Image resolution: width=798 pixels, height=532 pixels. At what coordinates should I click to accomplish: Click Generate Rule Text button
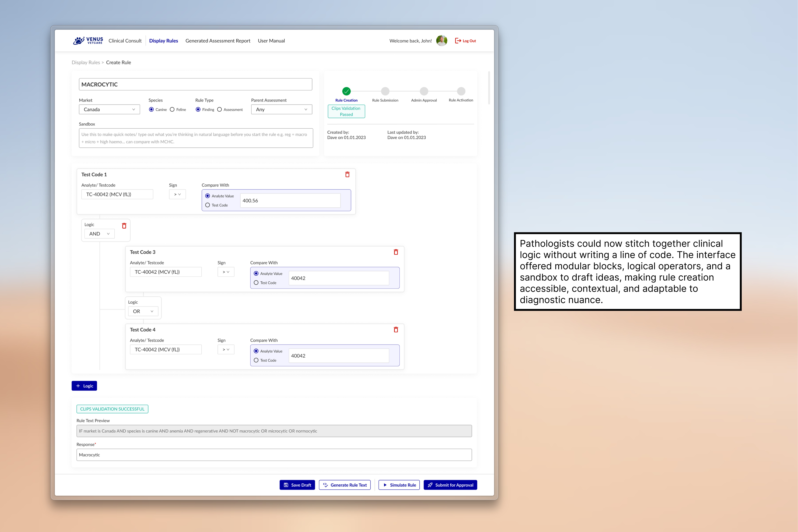pyautogui.click(x=345, y=485)
